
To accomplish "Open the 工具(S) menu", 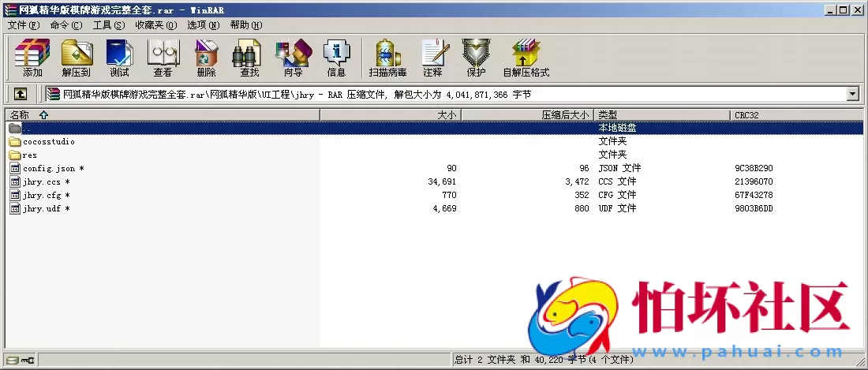I will [x=109, y=25].
